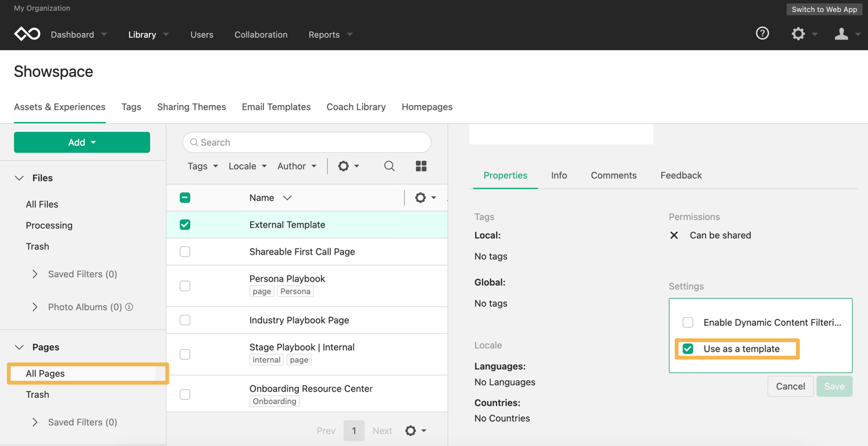Viewport: 868px width, 446px height.
Task: Go to Users
Action: pos(202,34)
